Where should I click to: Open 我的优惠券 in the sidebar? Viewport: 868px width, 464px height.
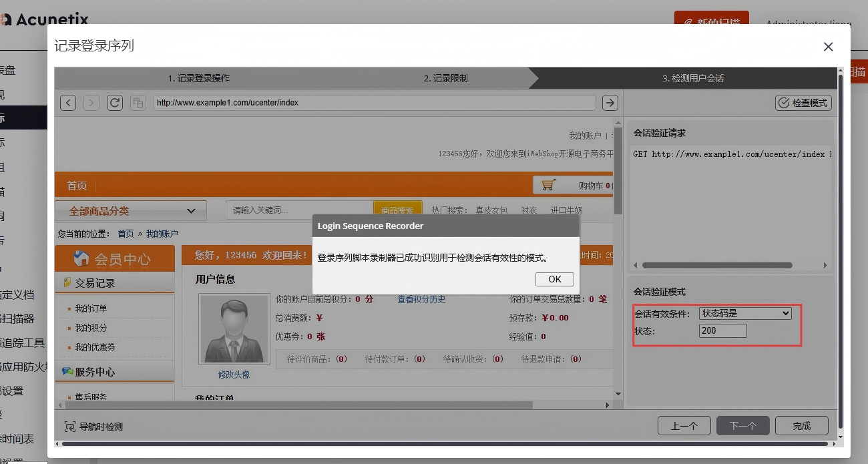point(95,347)
